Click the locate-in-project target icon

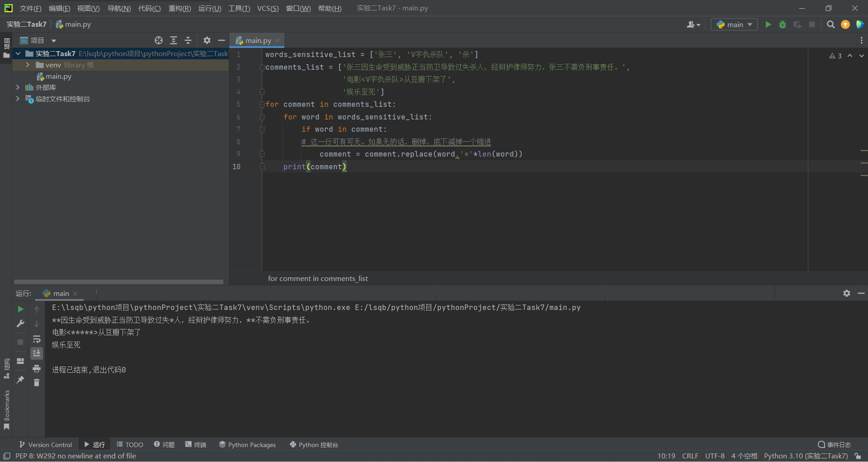pyautogui.click(x=159, y=40)
